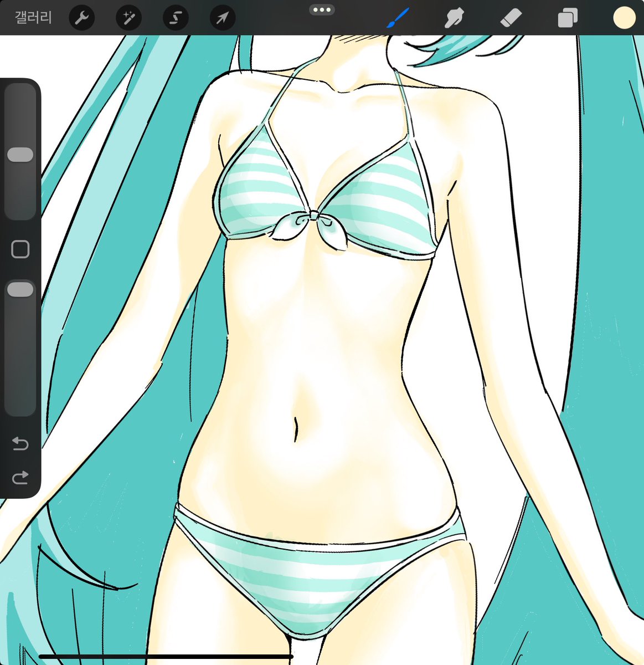Select the Smudge finger tool
Screen dimensions: 644x665
(x=454, y=18)
